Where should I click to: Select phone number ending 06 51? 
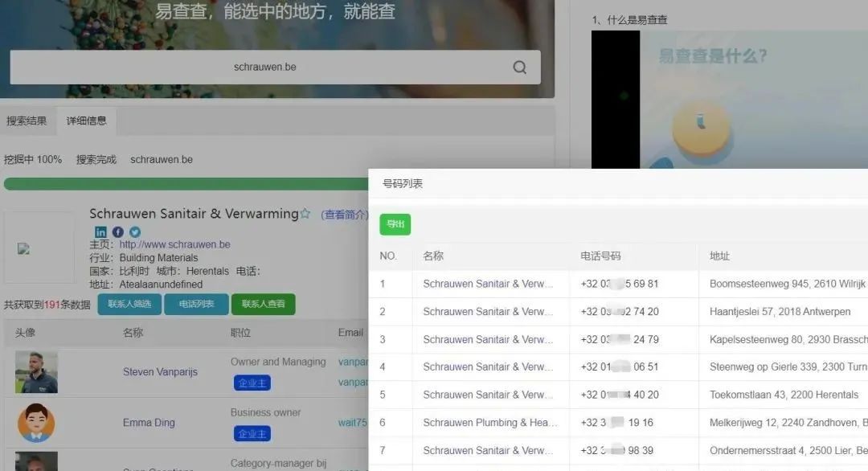coord(620,367)
